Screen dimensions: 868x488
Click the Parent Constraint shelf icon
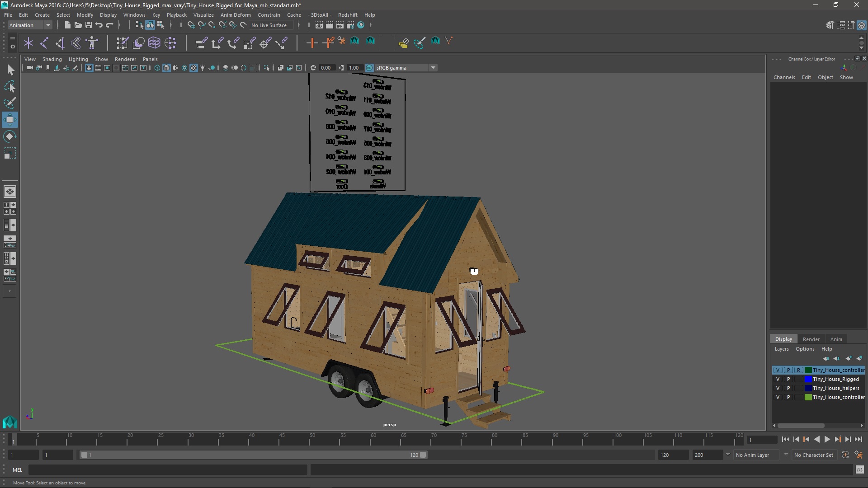(x=201, y=43)
